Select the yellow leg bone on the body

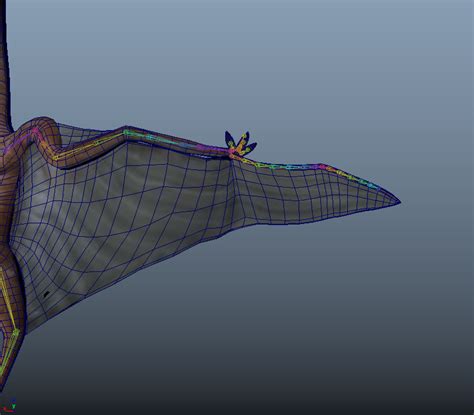coord(7,299)
